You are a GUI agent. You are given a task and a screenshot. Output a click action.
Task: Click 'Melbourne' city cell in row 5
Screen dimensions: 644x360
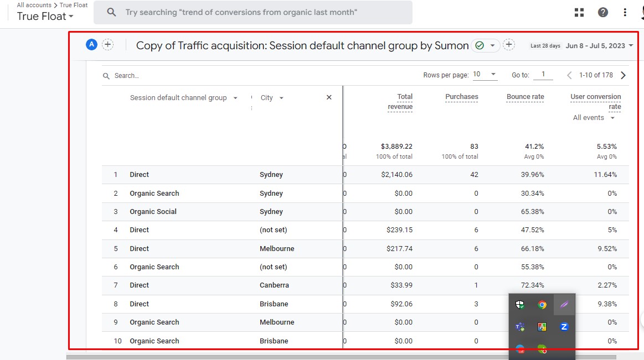coord(277,249)
